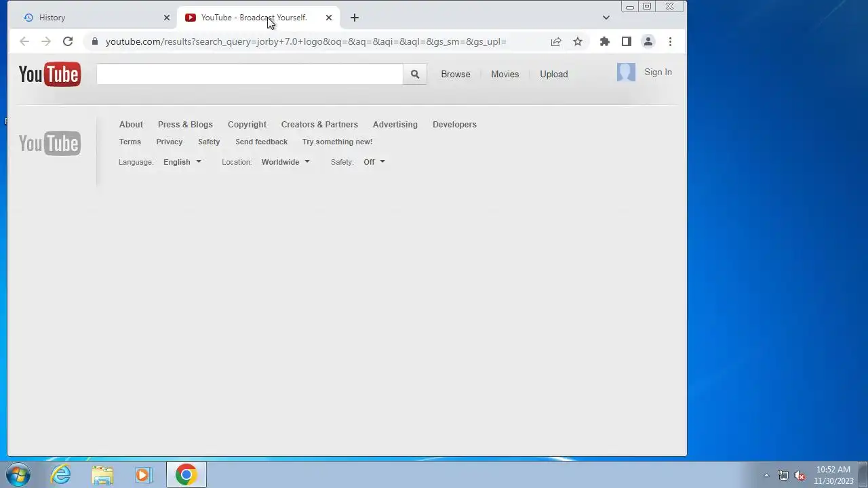Viewport: 868px width, 488px height.
Task: Open Windows Explorer from the taskbar
Action: pyautogui.click(x=102, y=475)
